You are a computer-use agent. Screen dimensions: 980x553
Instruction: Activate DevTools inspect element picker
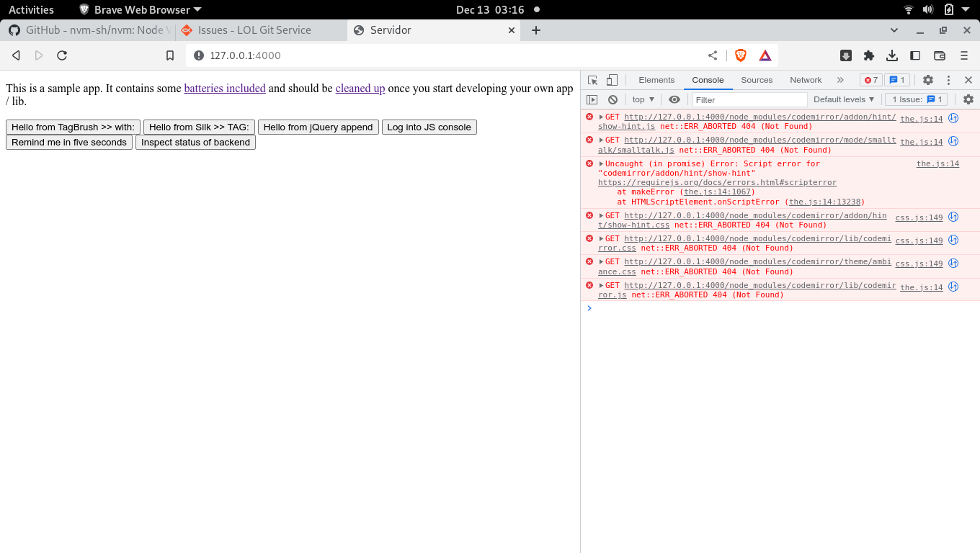point(592,80)
